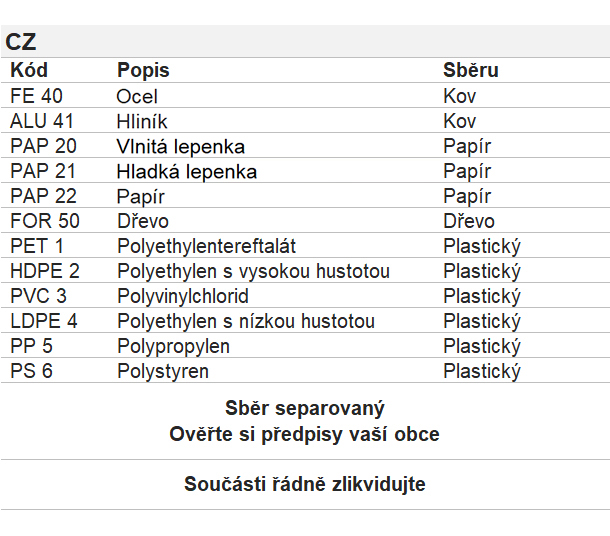This screenshot has height=536, width=610.
Task: Select the Polypropylen description cell
Action: tap(174, 346)
